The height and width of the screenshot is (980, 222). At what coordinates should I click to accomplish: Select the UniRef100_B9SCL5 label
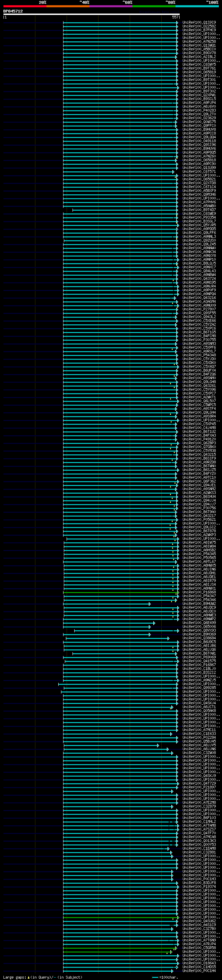point(199,99)
